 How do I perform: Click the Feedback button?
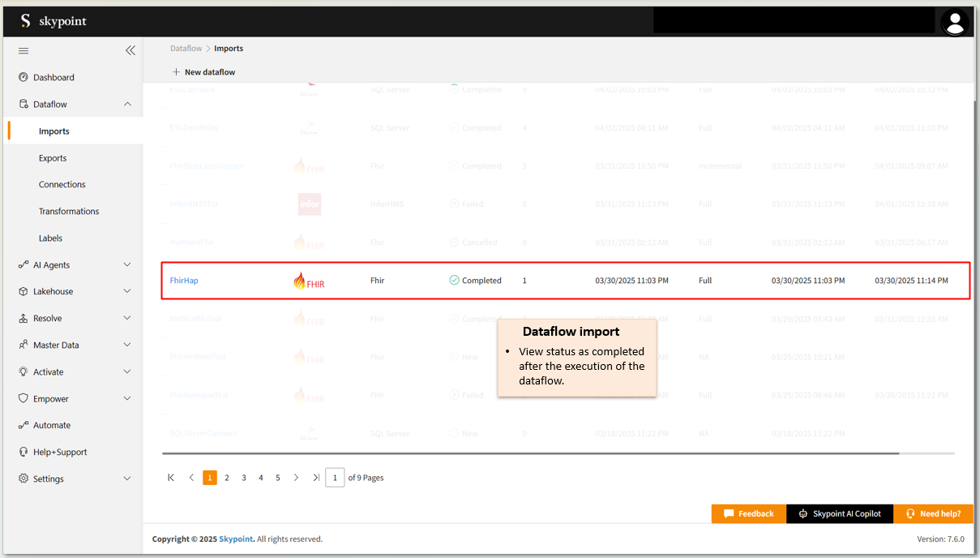click(x=749, y=513)
